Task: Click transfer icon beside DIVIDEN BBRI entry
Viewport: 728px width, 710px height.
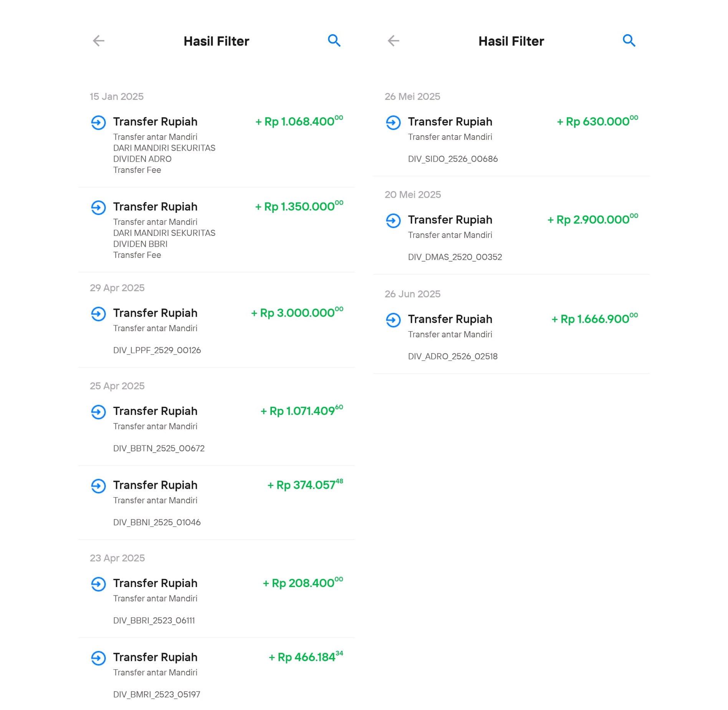Action: pyautogui.click(x=98, y=207)
